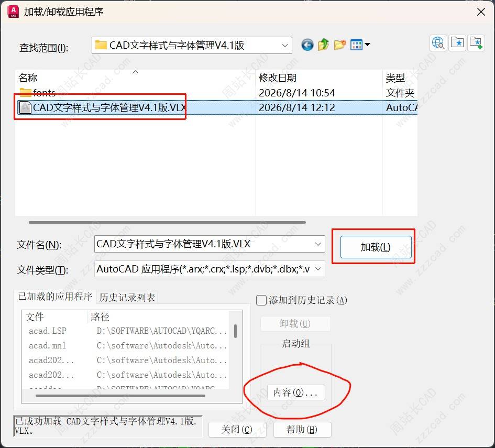The height and width of the screenshot is (448, 495).
Task: Click the back navigation arrow icon
Action: click(307, 45)
